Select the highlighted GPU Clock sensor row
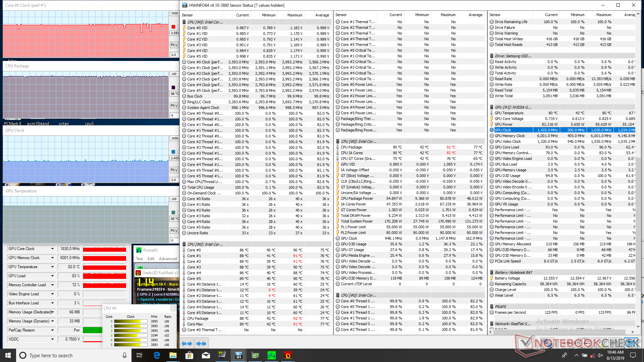644x362 pixels. coord(503,130)
